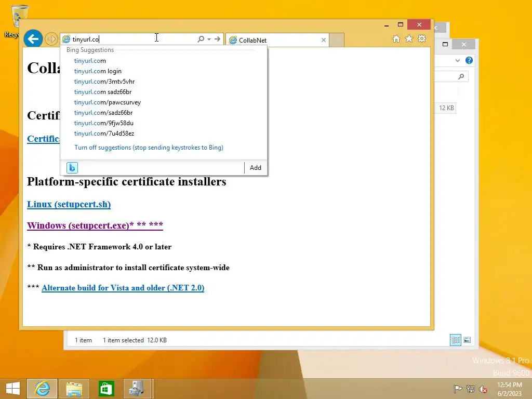Click the installer program taskbar icon
Screen dimensions: 532x399
click(138, 389)
